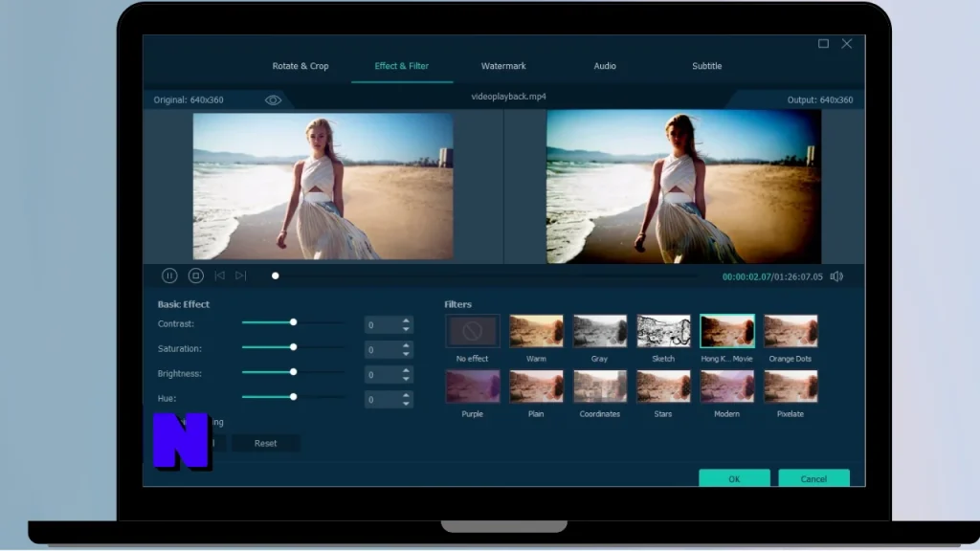Click the Hue slider handle

click(x=293, y=397)
